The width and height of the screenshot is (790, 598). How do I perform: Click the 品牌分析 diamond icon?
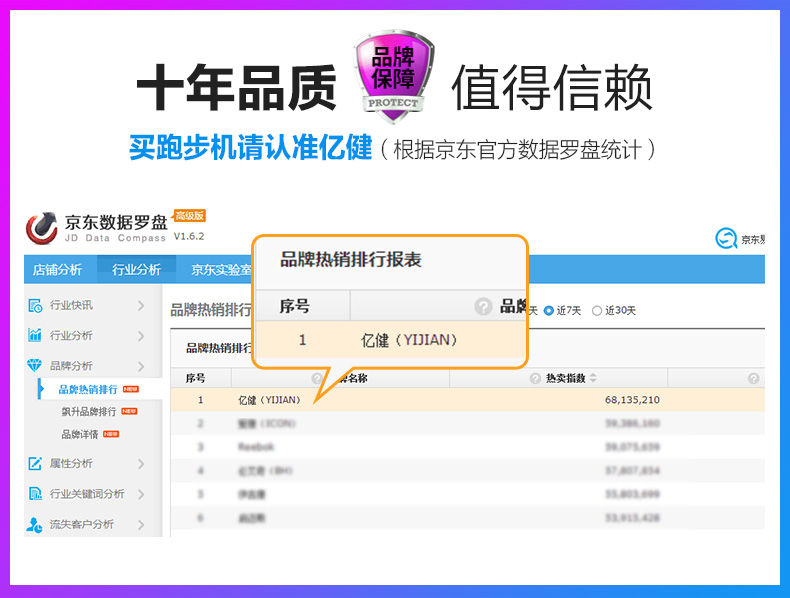35,366
